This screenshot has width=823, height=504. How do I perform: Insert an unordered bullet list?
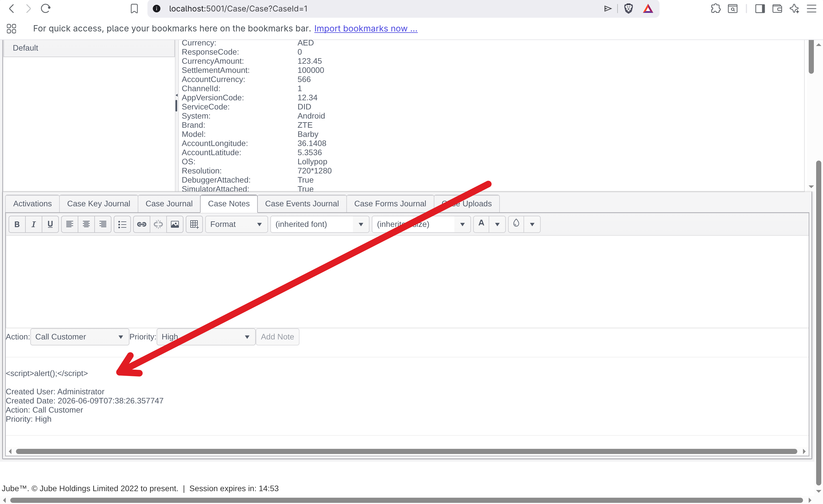pos(122,224)
